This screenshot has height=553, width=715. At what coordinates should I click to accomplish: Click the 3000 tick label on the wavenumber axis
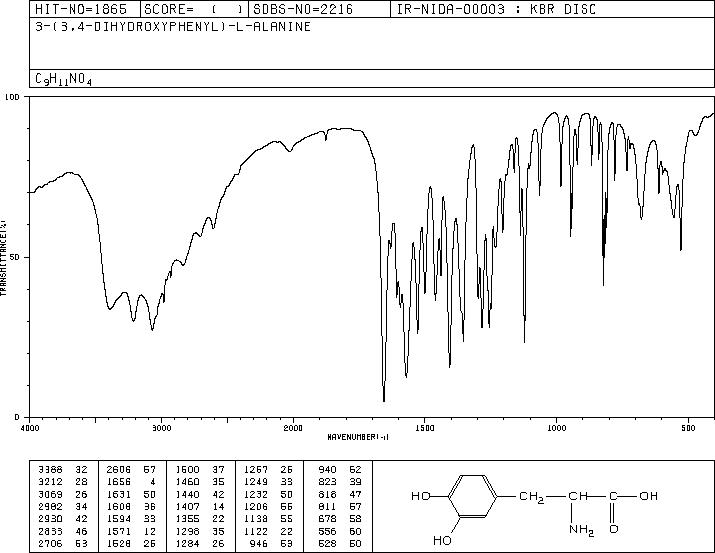tap(161, 428)
